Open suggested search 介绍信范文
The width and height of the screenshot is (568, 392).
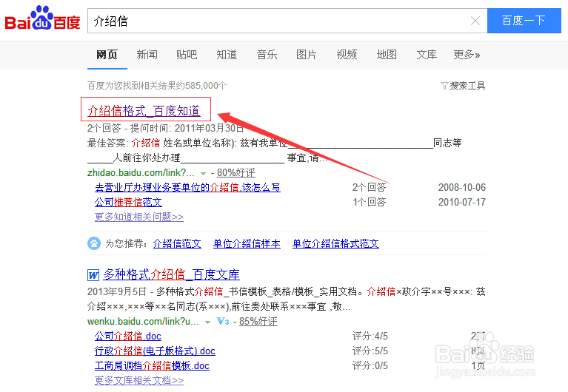tap(177, 243)
